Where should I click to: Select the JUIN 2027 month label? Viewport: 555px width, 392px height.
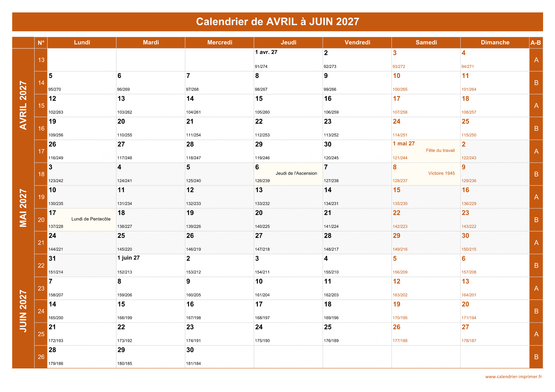tap(23, 311)
